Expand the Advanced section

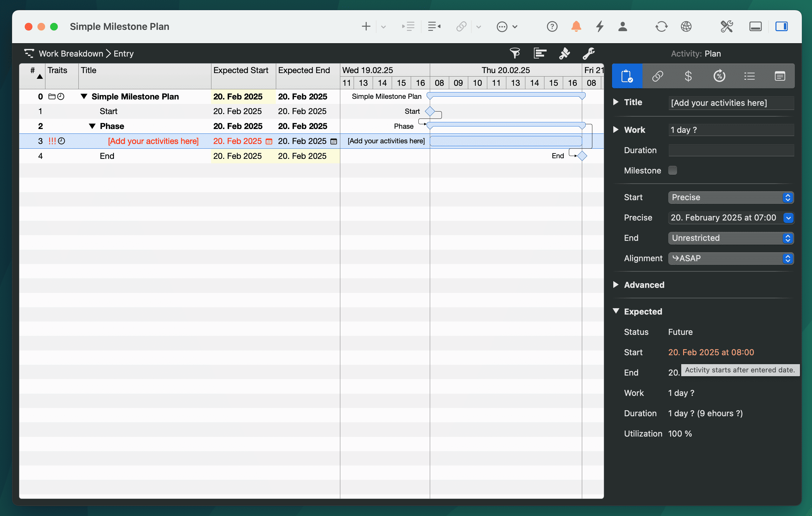pyautogui.click(x=616, y=285)
